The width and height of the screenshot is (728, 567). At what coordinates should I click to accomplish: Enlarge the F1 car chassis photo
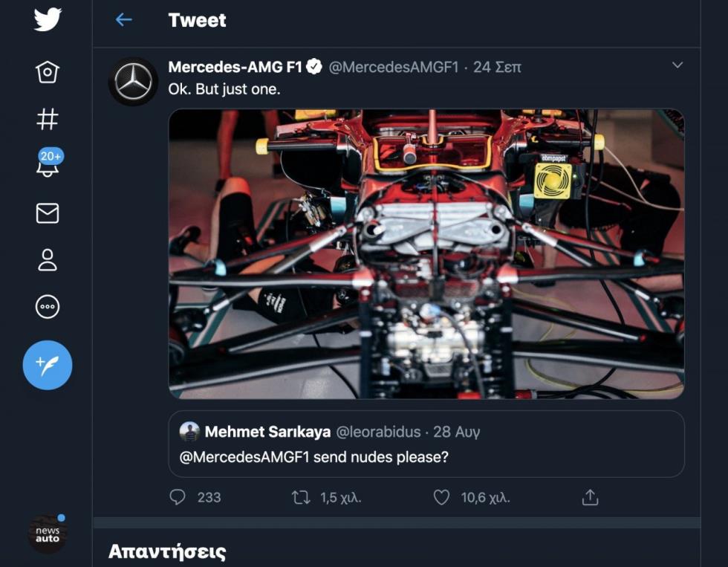426,254
